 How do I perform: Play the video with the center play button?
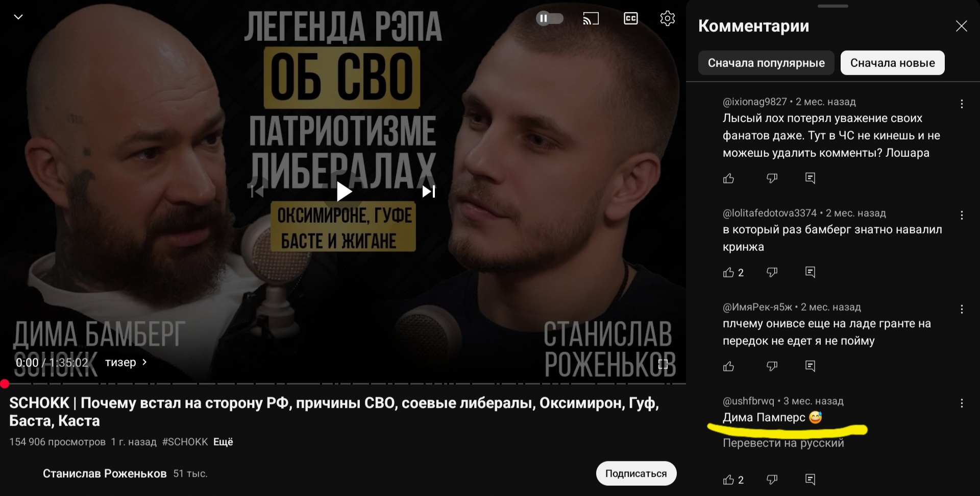tap(344, 192)
